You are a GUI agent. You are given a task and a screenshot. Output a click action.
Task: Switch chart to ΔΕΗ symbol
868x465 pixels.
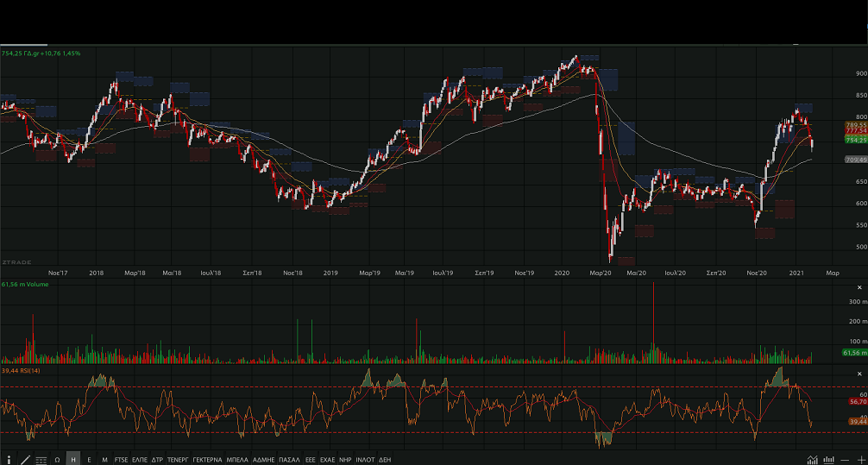(x=385, y=460)
